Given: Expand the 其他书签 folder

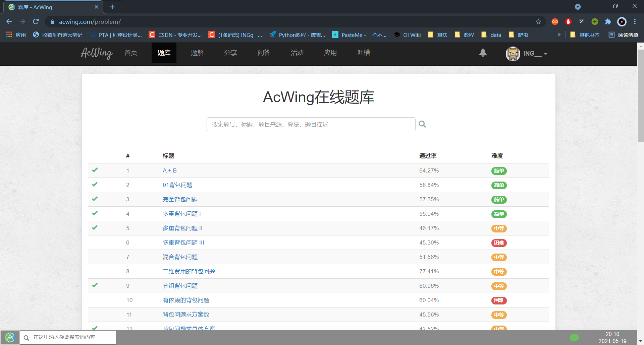Looking at the screenshot, I should [x=585, y=35].
